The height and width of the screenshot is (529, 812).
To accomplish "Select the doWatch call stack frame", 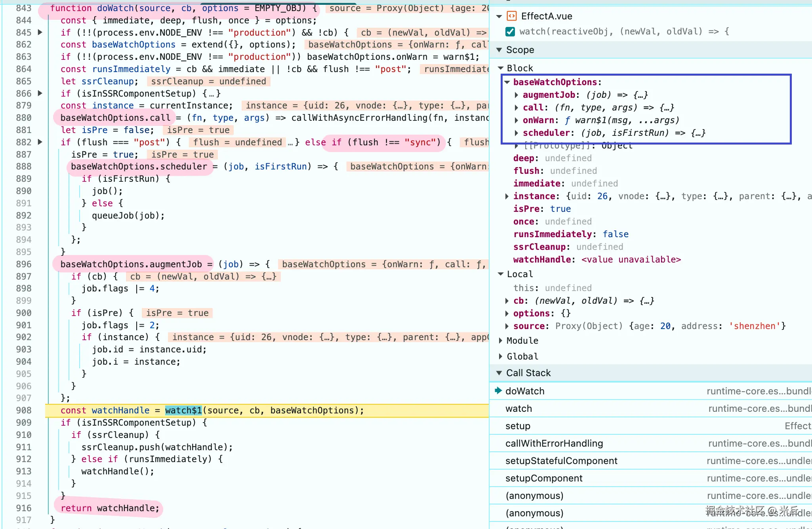I will pyautogui.click(x=650, y=391).
